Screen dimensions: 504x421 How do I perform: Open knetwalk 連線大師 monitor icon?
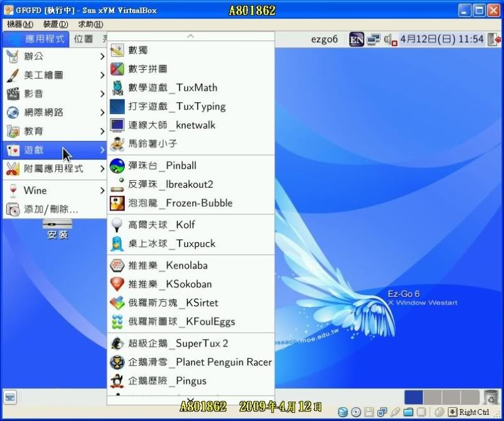(x=117, y=125)
